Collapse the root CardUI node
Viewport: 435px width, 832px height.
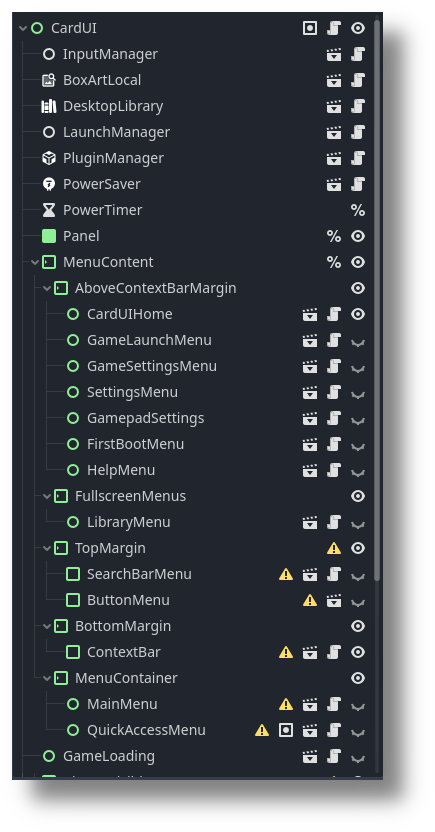23,28
